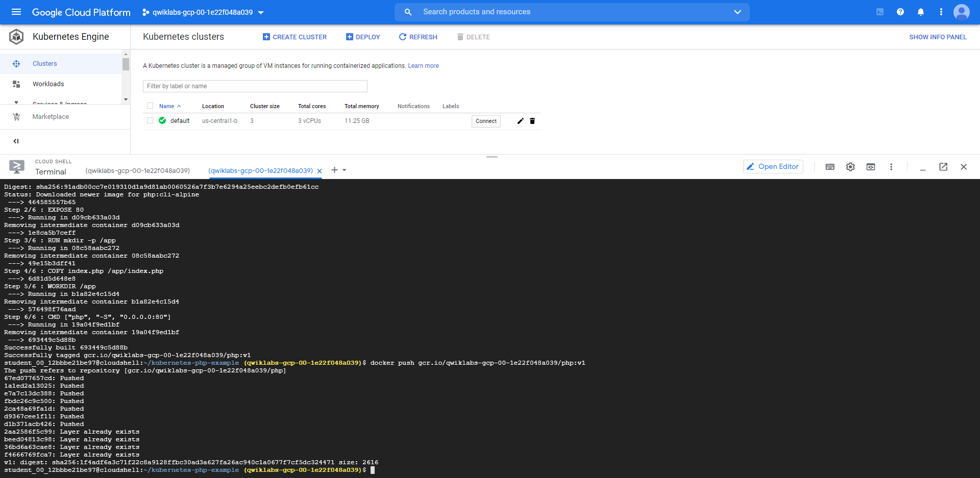
Task: Click the Location column header
Action: pos(213,106)
